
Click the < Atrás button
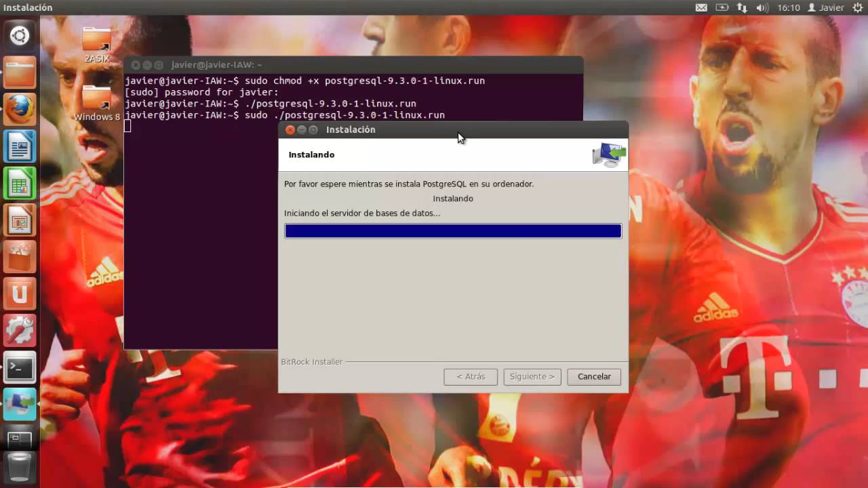coord(471,377)
